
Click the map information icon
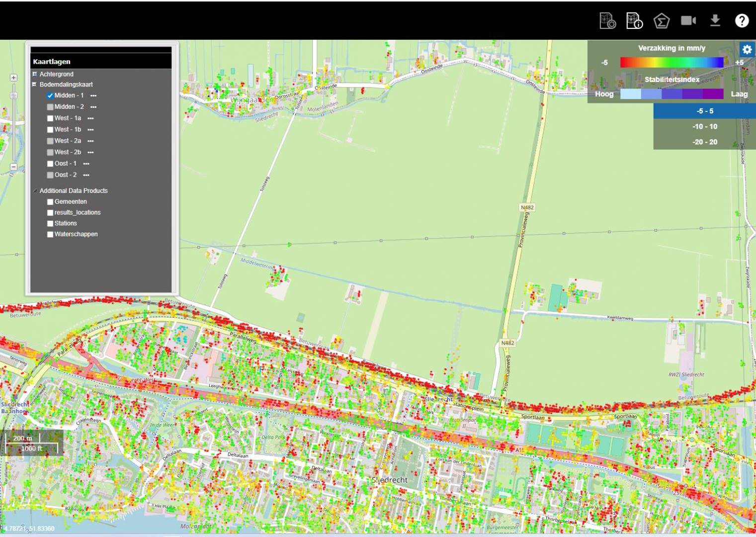634,20
